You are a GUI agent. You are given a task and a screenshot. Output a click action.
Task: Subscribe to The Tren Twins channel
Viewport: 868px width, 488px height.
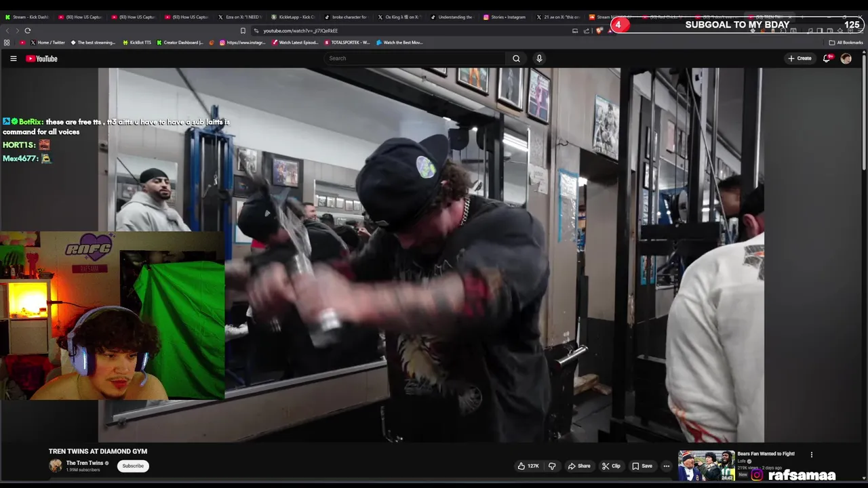click(133, 466)
